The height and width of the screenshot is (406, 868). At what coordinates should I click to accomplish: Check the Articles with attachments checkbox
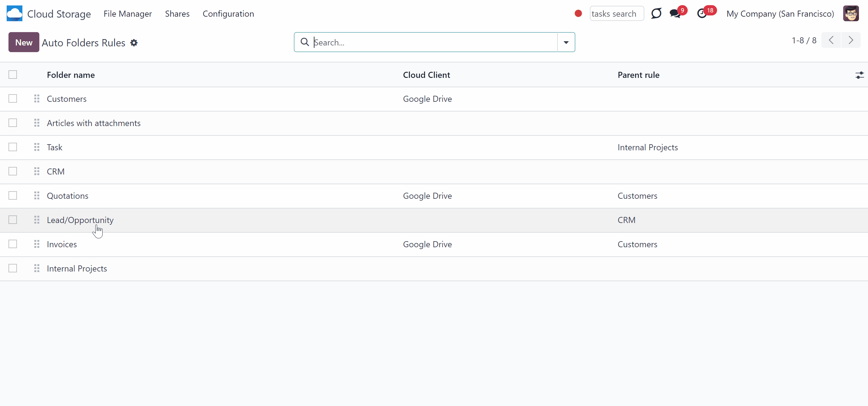(13, 123)
